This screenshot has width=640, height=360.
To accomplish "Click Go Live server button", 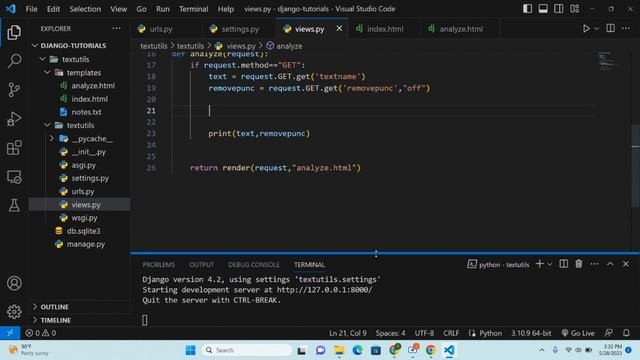I will [x=578, y=333].
